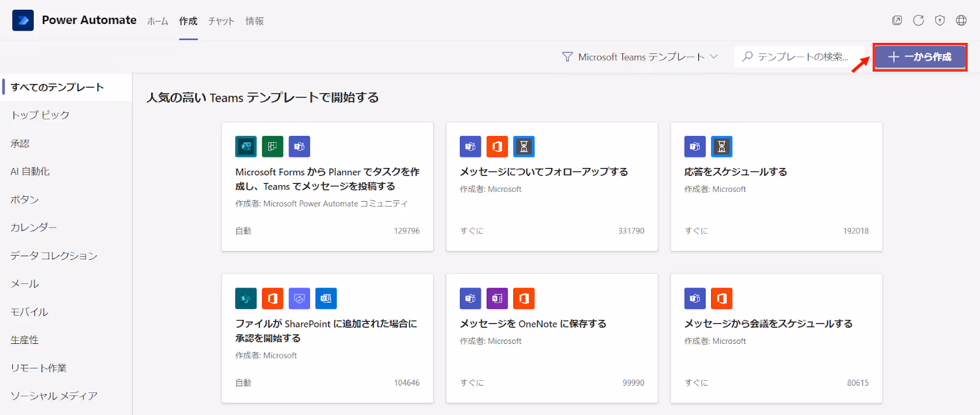Open the 情報 tab
The image size is (980, 415).
click(255, 21)
